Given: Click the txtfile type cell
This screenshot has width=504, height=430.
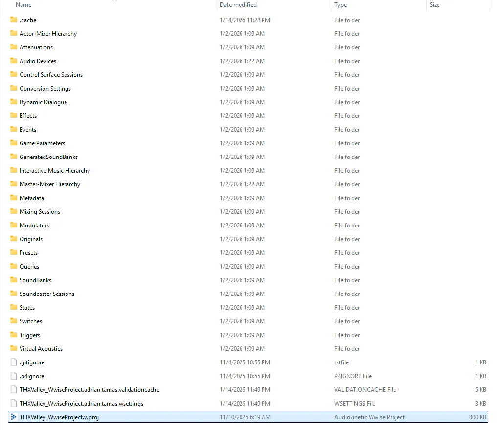Looking at the screenshot, I should [x=341, y=362].
